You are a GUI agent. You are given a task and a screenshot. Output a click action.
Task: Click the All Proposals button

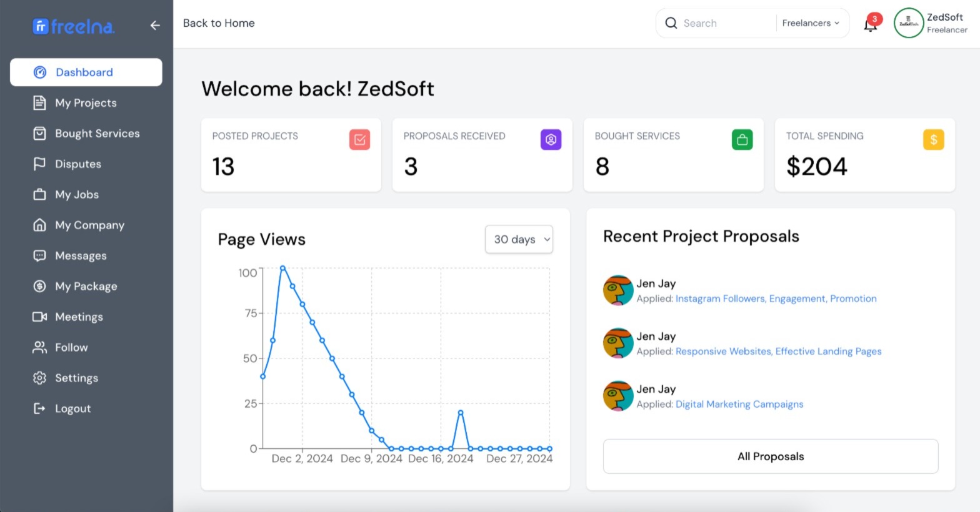[x=771, y=456]
